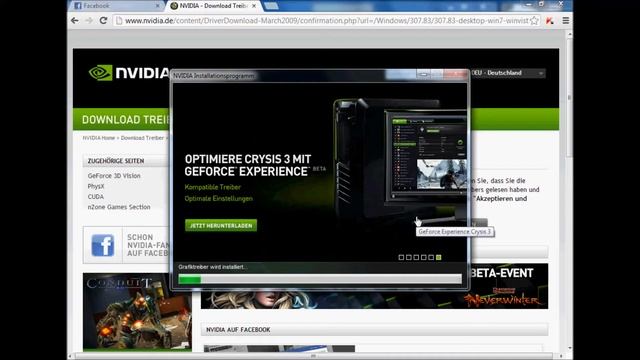Go back with the browser back arrow
This screenshot has width=640, height=360.
tap(75, 20)
